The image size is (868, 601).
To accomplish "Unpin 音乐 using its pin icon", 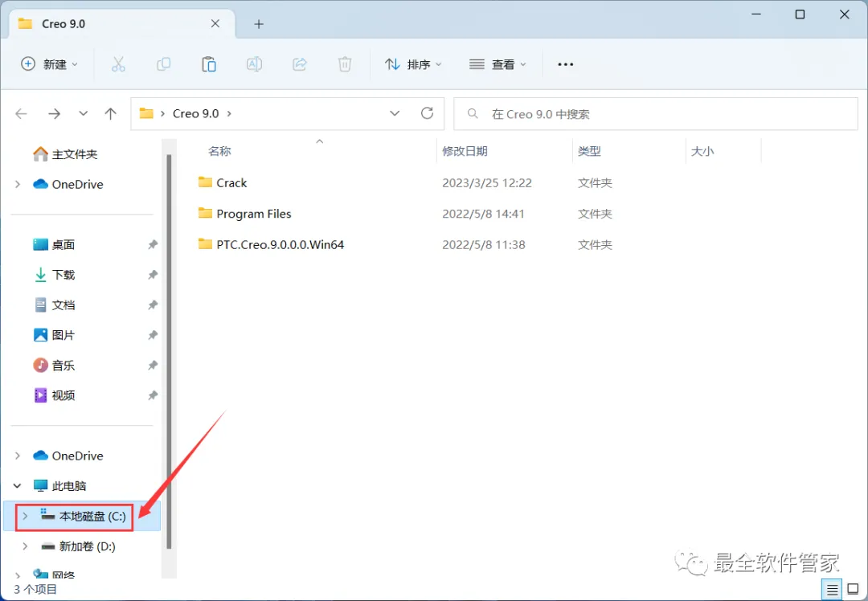I will [x=153, y=366].
